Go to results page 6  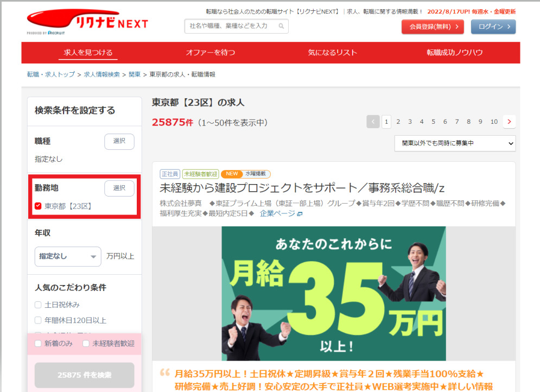(x=445, y=122)
